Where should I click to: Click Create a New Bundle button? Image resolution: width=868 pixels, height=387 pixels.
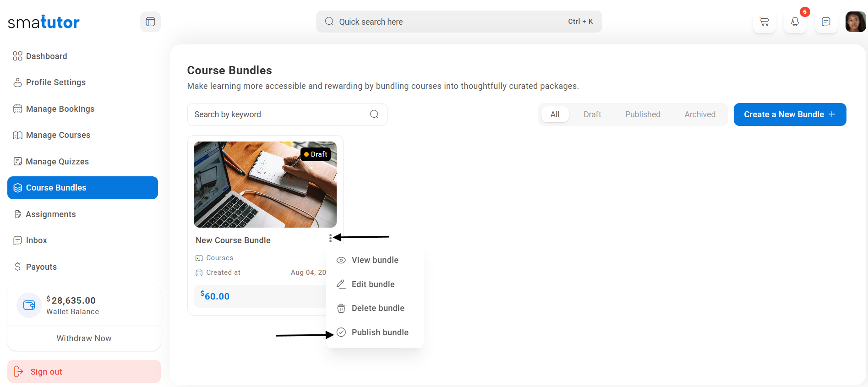pyautogui.click(x=790, y=114)
